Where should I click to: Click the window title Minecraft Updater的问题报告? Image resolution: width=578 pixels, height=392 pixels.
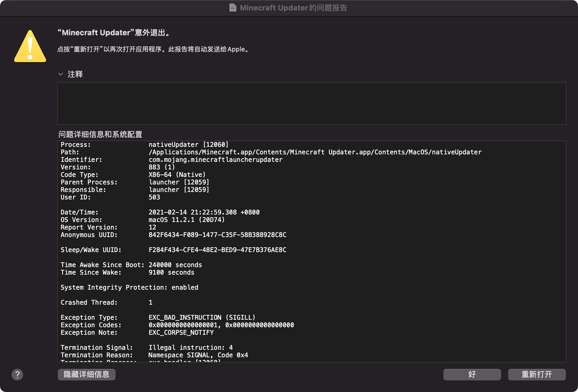pos(293,8)
